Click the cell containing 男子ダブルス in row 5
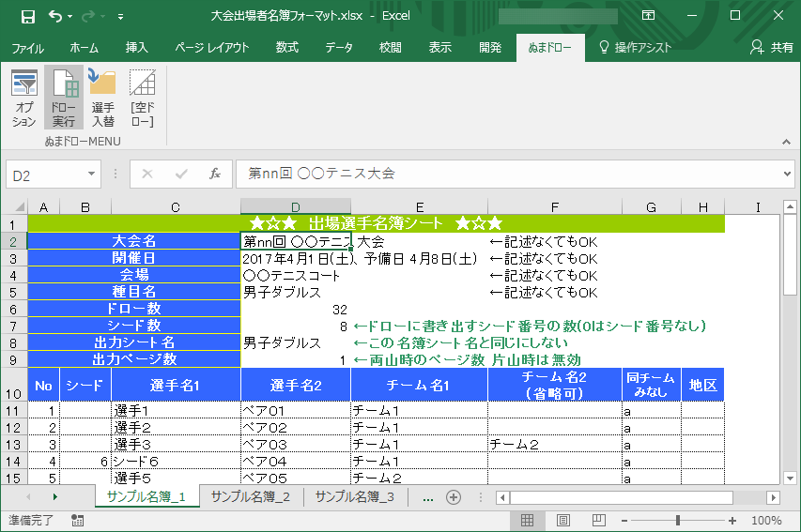This screenshot has height=532, width=801. (x=295, y=293)
